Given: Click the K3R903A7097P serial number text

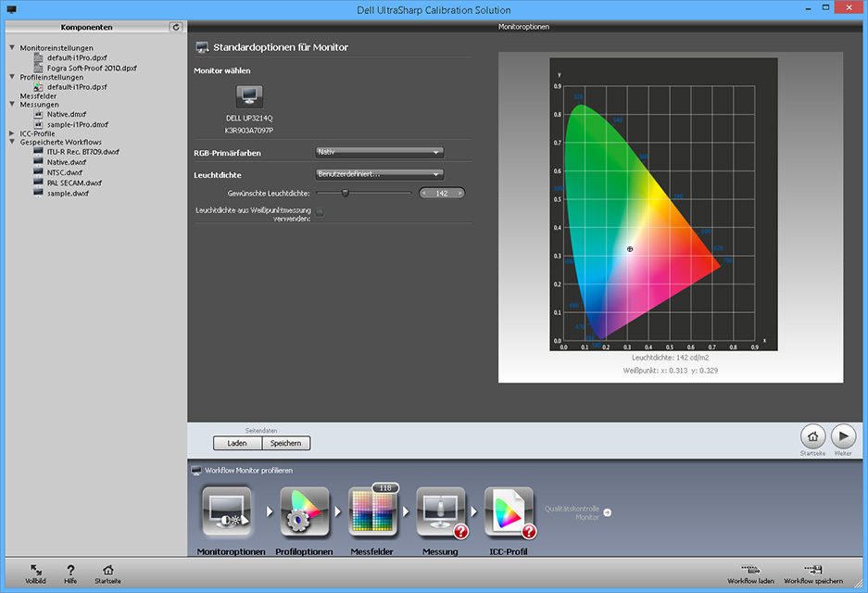Looking at the screenshot, I should (248, 131).
